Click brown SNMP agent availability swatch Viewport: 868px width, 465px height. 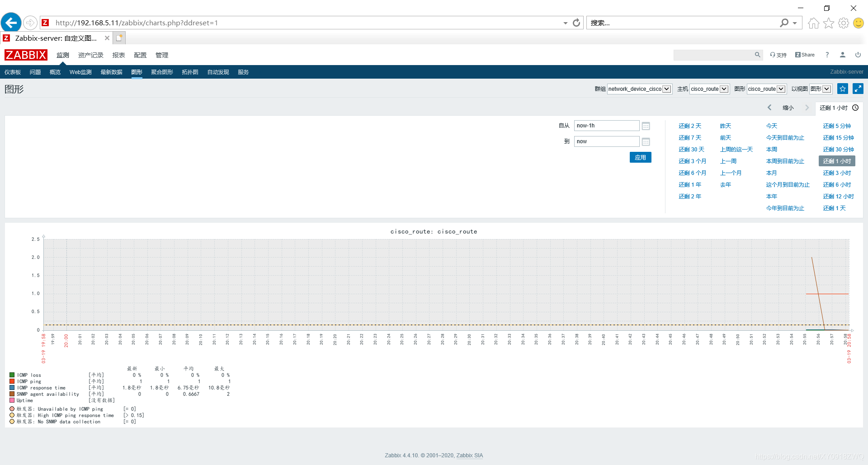12,394
